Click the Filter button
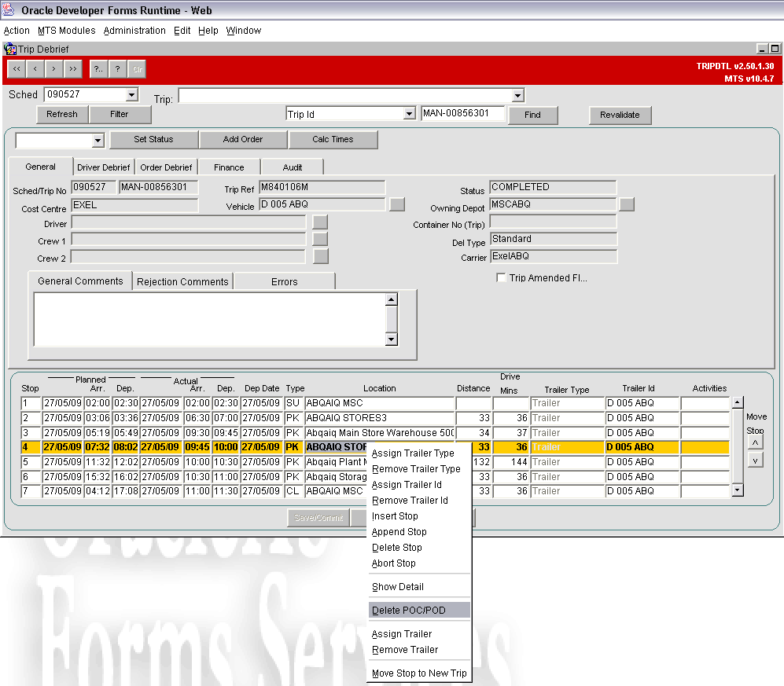Image resolution: width=784 pixels, height=686 pixels. [x=119, y=115]
